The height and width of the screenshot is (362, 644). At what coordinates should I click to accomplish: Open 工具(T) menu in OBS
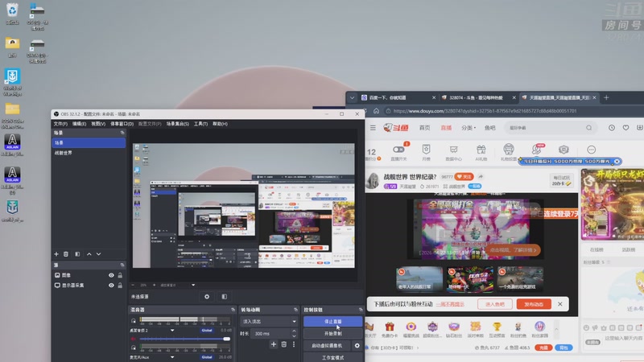[x=200, y=124]
